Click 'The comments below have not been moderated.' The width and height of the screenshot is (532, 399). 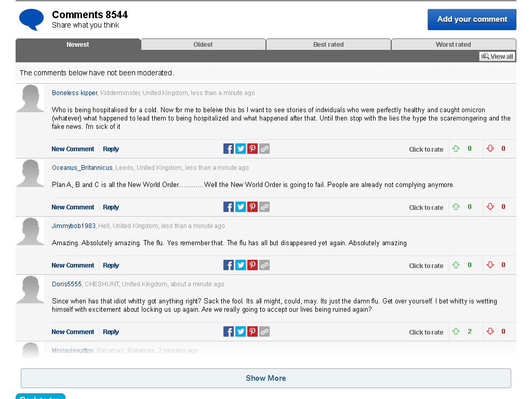97,73
